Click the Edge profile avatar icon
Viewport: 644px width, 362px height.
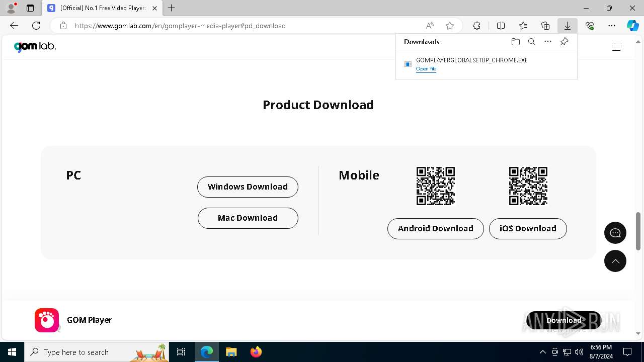pos(11,8)
